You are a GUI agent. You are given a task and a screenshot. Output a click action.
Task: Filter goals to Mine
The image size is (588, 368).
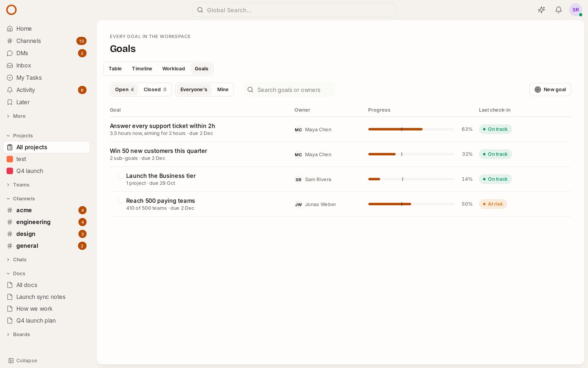tap(223, 90)
